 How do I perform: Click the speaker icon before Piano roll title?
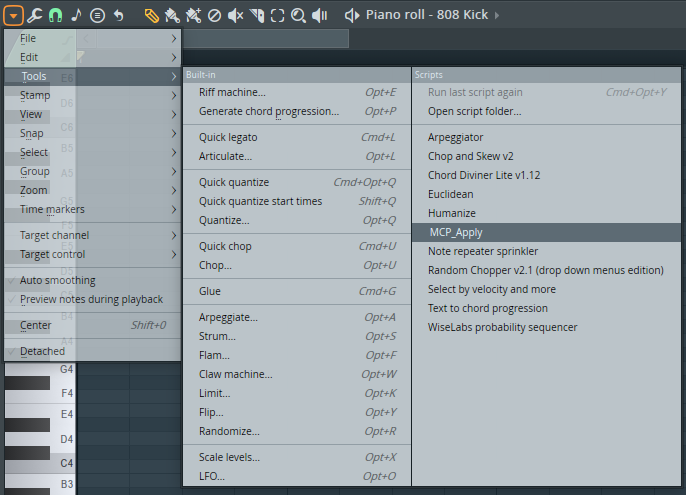[x=352, y=16]
